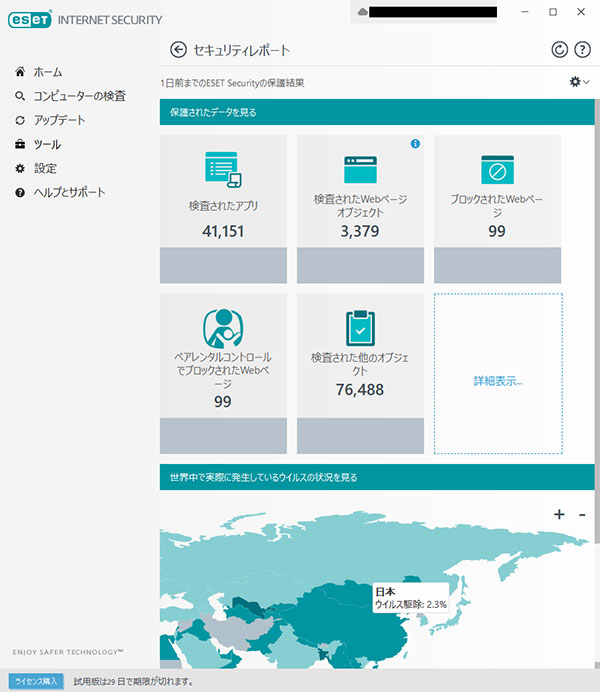The width and height of the screenshot is (600, 692).
Task: Click ライセンス購入 button
Action: tap(36, 681)
